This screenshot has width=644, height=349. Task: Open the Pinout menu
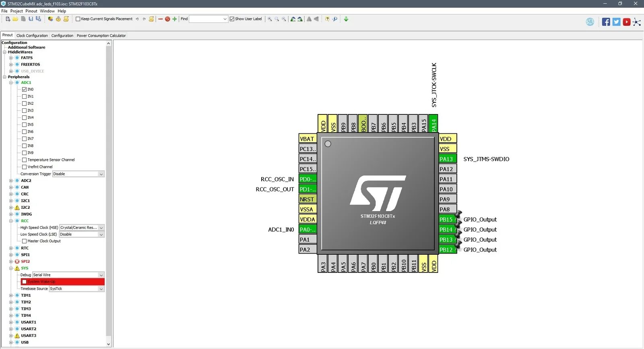tap(31, 11)
